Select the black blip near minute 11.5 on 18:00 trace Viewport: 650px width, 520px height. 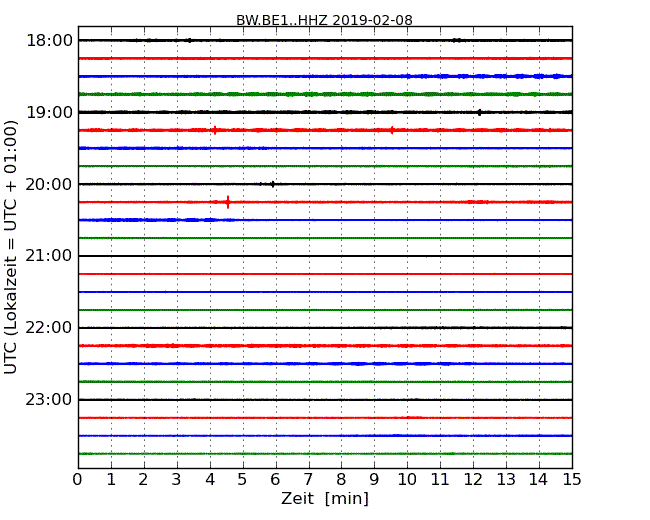[x=457, y=40]
